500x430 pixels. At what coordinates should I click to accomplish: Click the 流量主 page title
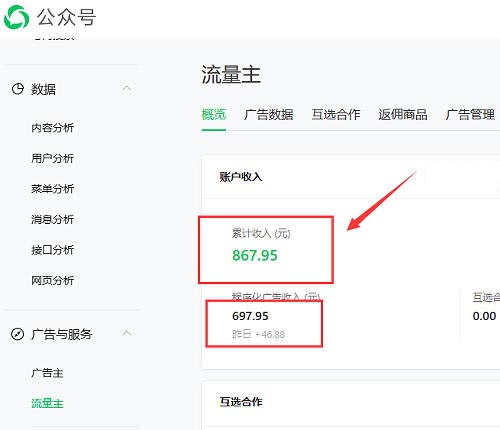(231, 74)
